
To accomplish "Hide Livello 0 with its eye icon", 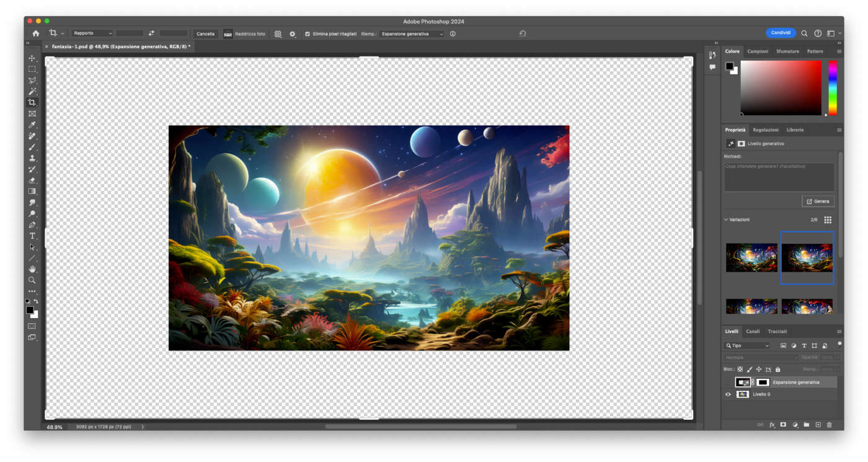I will click(x=728, y=394).
